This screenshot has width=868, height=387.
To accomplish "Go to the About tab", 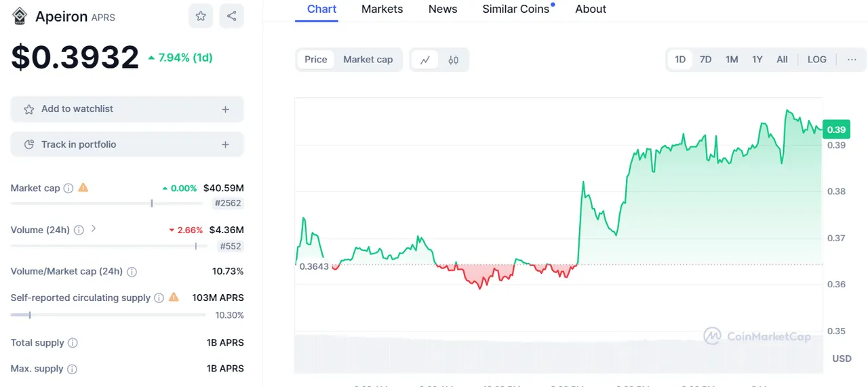I will [591, 9].
